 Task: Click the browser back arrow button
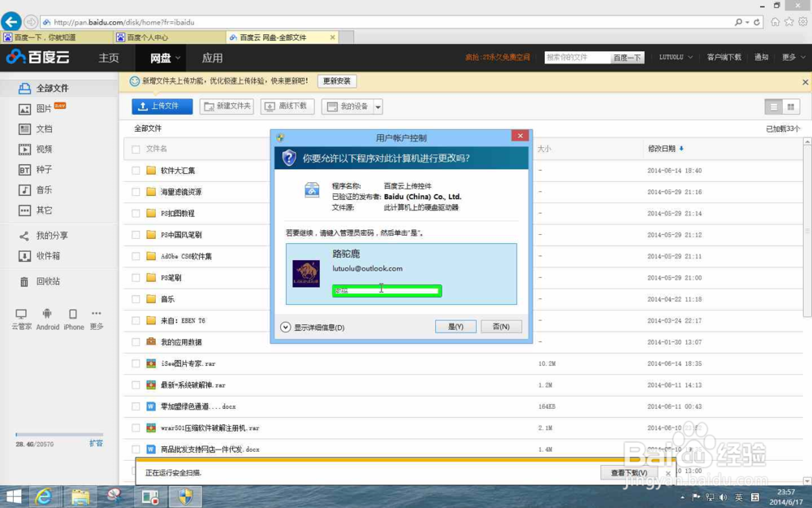pos(11,22)
